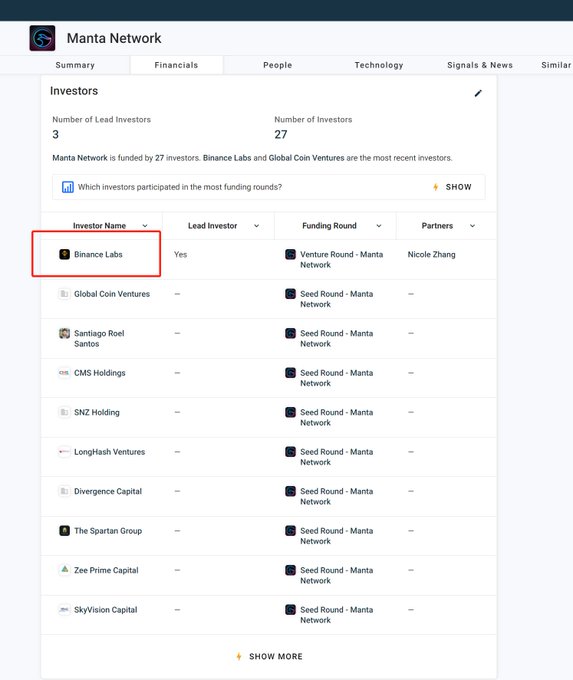Viewport: 573px width, 680px height.
Task: Open the Funding Round column dropdown chevron
Action: pos(379,226)
